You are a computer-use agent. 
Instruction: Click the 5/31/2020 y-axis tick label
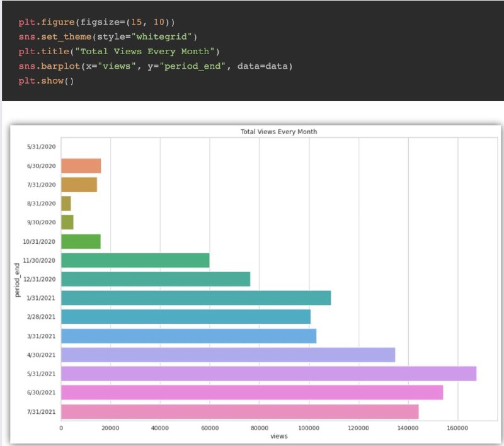tap(41, 147)
